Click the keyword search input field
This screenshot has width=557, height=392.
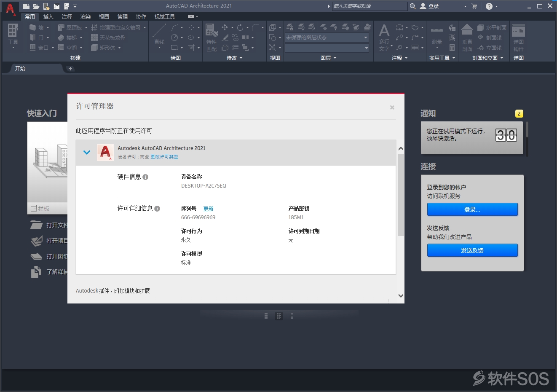370,6
